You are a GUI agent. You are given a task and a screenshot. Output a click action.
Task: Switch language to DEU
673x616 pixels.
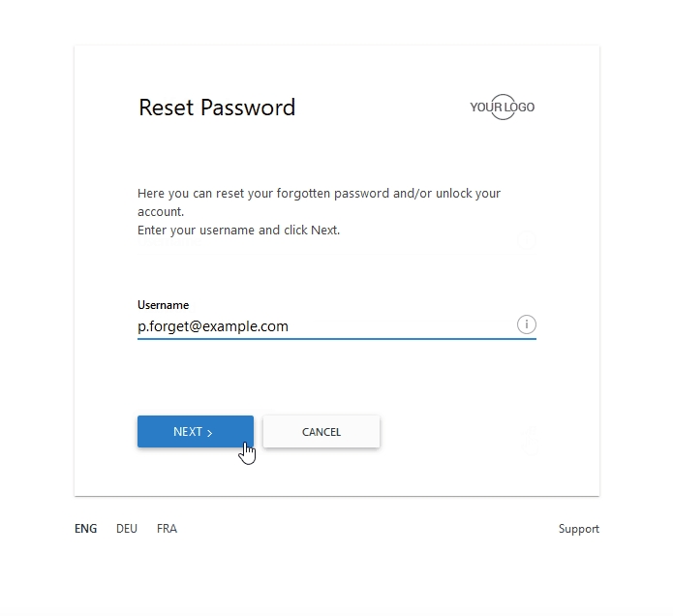[x=127, y=529]
